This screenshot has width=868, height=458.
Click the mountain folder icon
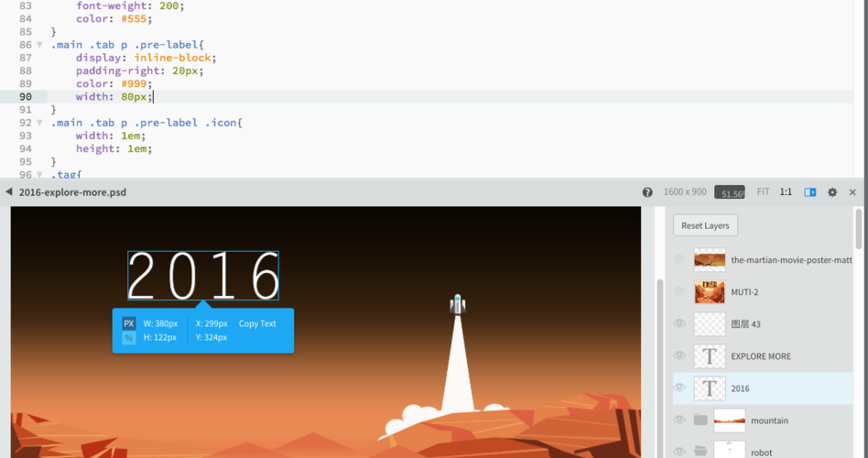(701, 420)
